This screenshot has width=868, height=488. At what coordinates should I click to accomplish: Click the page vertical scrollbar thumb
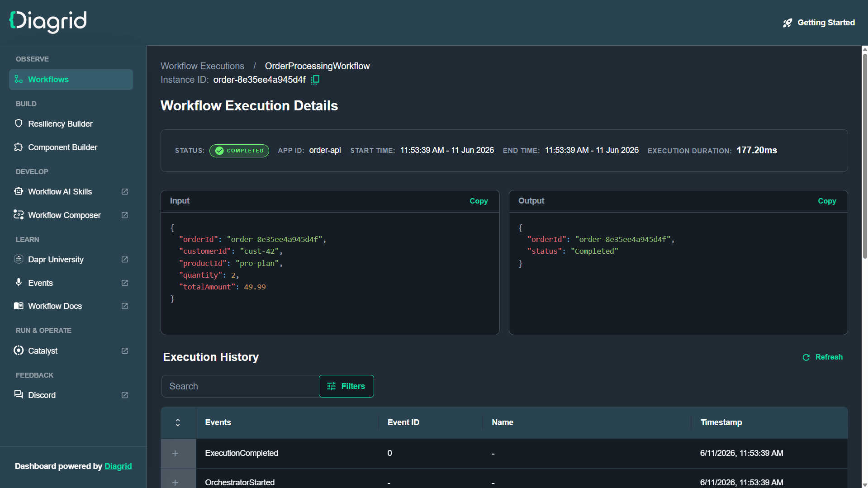click(865, 156)
